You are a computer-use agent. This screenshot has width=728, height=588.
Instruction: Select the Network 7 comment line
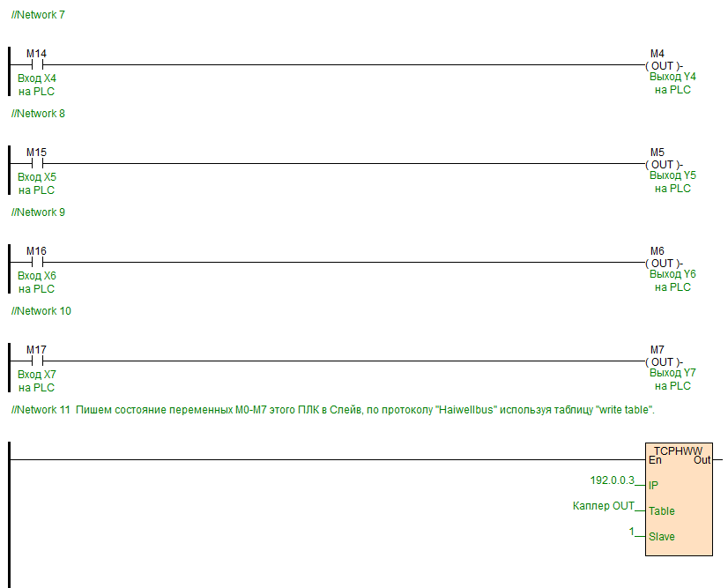pos(38,15)
